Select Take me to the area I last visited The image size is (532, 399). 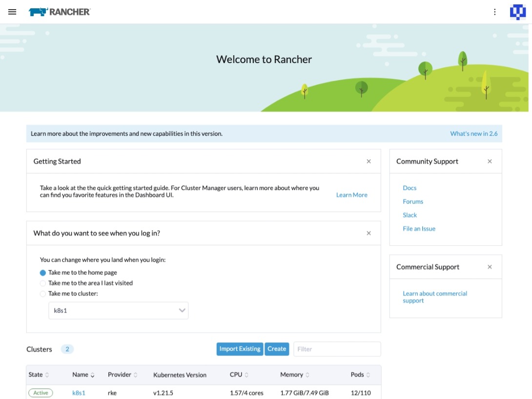43,283
